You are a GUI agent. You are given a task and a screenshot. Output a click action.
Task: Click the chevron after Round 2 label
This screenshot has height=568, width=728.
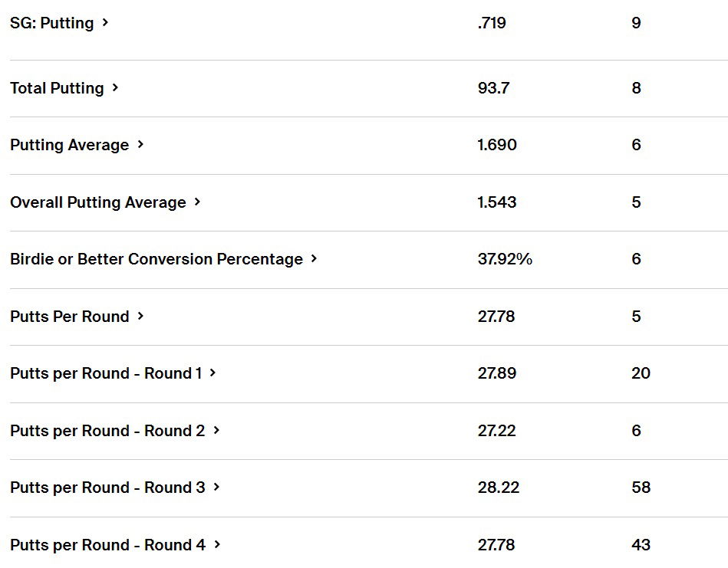216,431
